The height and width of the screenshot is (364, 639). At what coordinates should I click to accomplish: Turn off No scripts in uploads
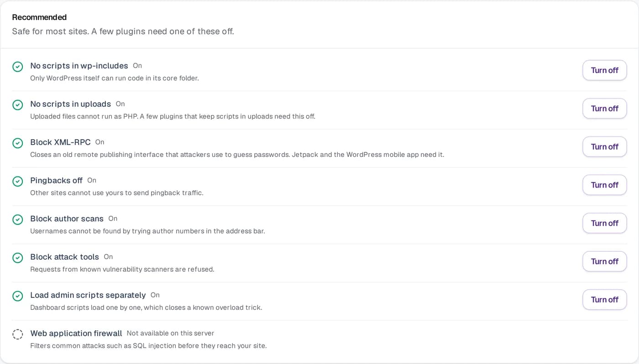604,109
